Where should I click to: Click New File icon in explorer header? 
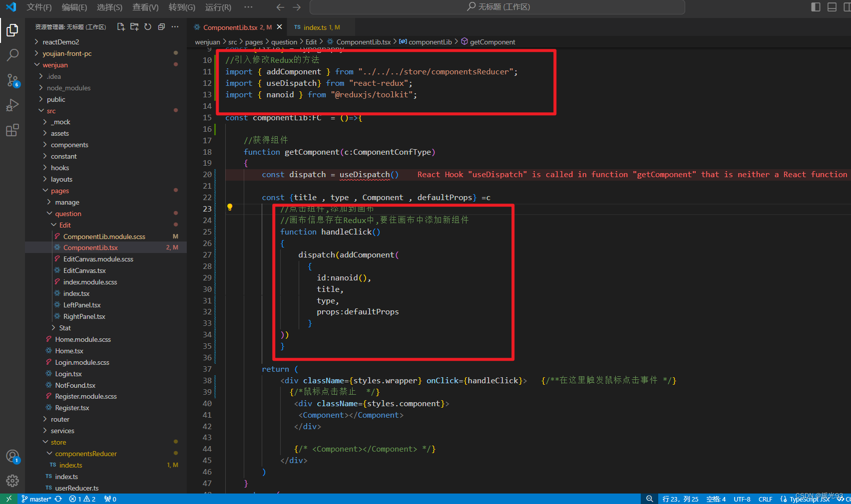click(121, 27)
